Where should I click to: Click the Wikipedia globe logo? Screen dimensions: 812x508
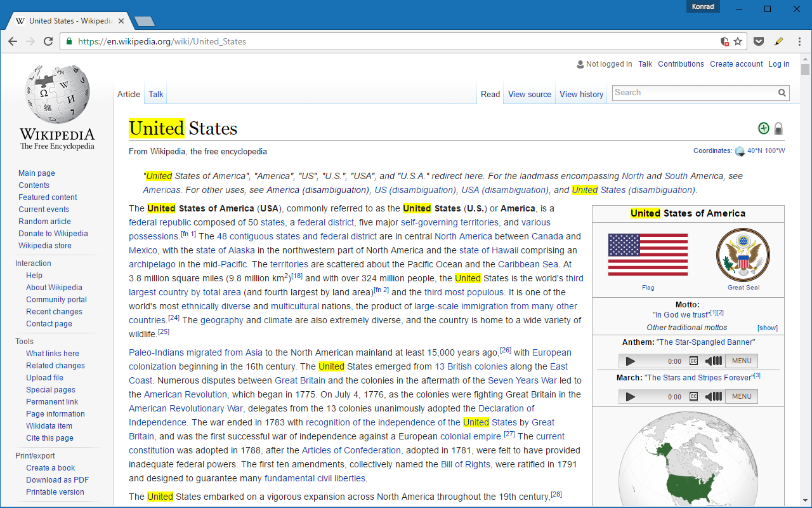coord(57,94)
